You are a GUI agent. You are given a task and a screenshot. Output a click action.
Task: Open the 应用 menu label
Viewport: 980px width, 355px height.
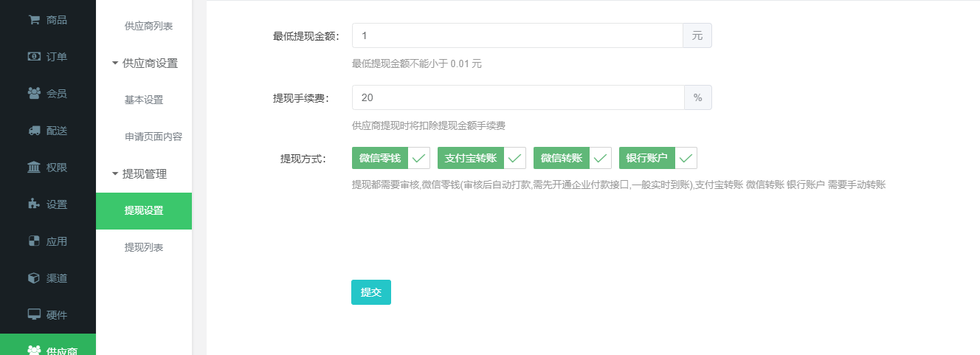point(57,241)
